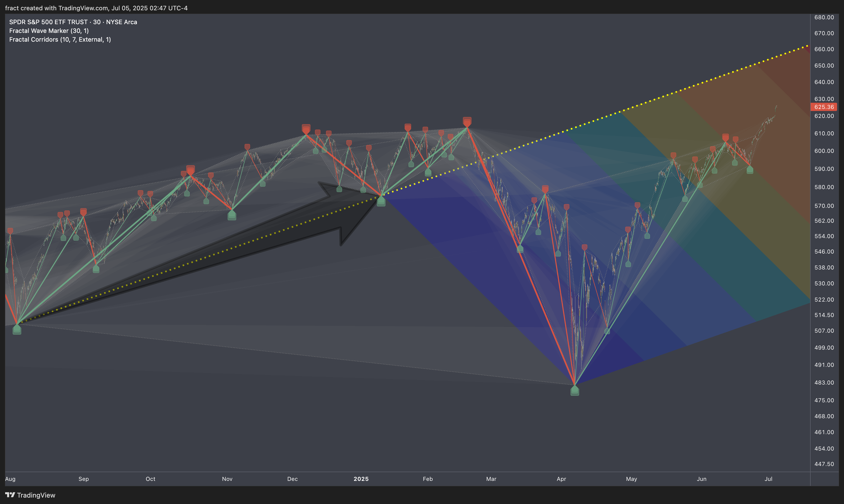Screen dimensions: 844x504
Task: Click the May label on time axis
Action: coord(632,479)
